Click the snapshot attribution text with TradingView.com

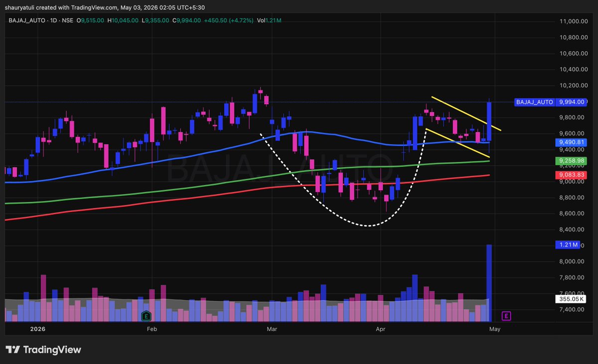[x=105, y=7]
